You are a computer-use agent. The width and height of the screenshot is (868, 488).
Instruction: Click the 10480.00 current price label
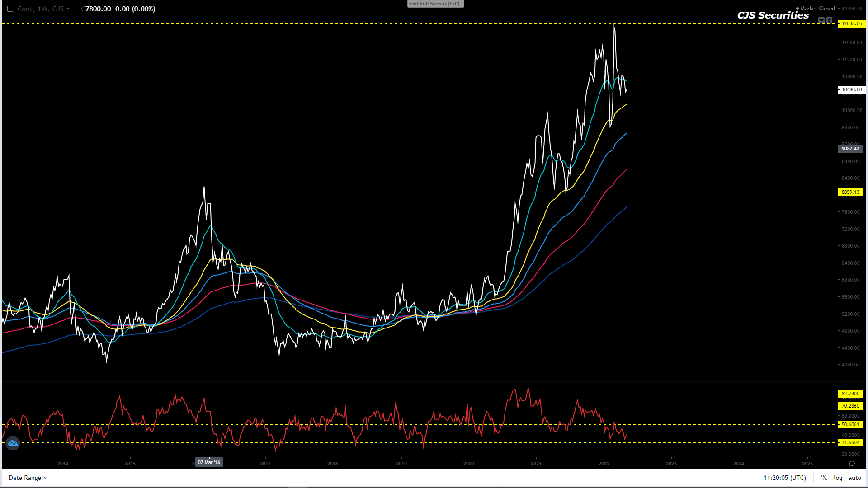[x=851, y=89]
